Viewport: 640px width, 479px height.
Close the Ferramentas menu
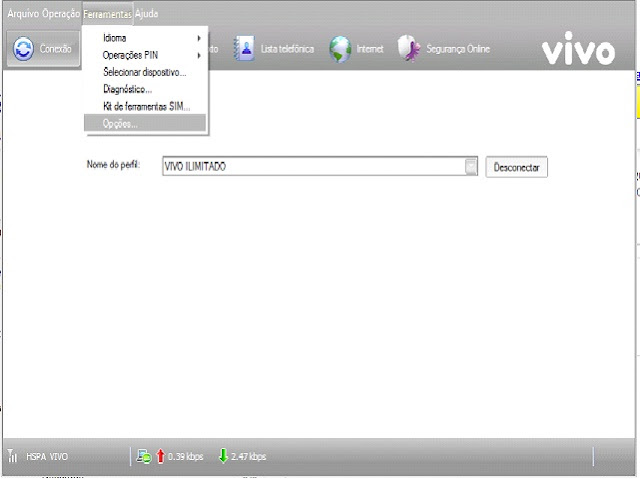[108, 14]
